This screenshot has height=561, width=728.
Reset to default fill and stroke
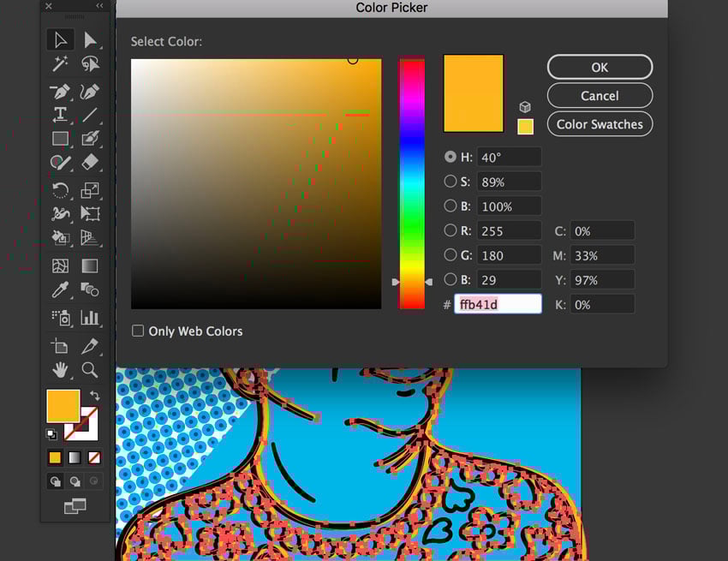(51, 435)
